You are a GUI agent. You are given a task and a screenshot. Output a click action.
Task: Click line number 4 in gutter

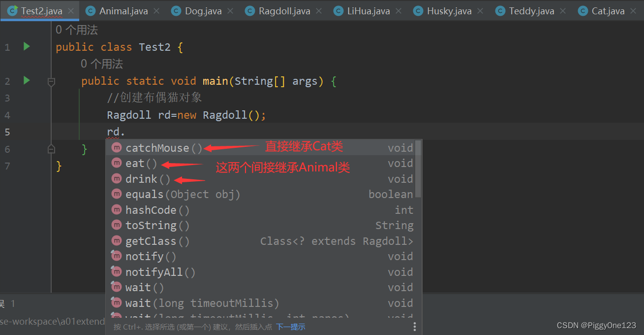pyautogui.click(x=7, y=115)
